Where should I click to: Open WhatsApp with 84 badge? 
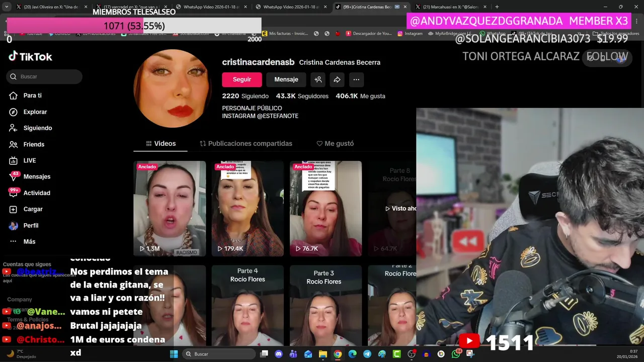coord(456,354)
